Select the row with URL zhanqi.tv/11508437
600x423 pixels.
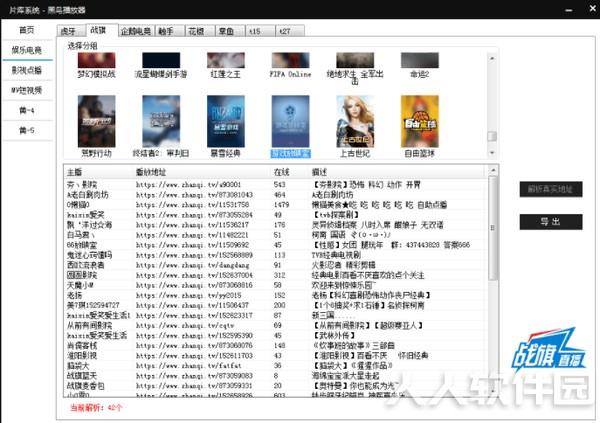point(276,305)
